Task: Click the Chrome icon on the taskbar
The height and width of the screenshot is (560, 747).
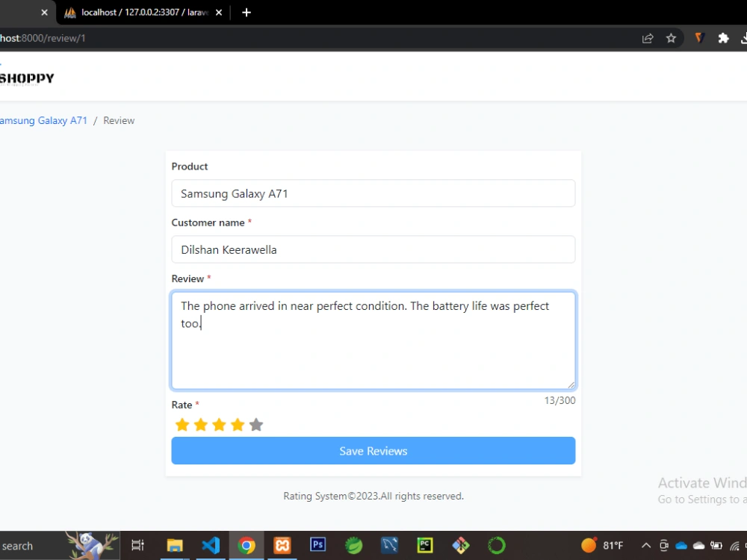Action: (247, 545)
